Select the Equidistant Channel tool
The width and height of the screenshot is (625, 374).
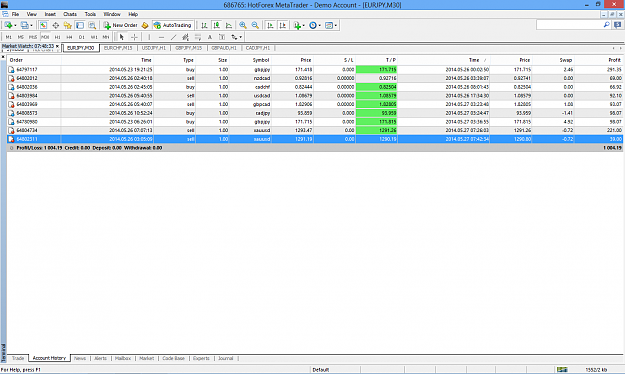pyautogui.click(x=185, y=37)
